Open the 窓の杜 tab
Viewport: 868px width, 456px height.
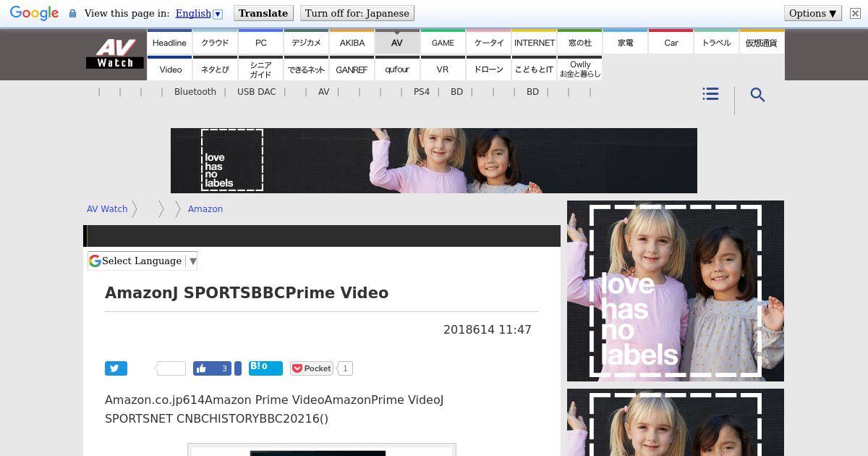pos(580,42)
